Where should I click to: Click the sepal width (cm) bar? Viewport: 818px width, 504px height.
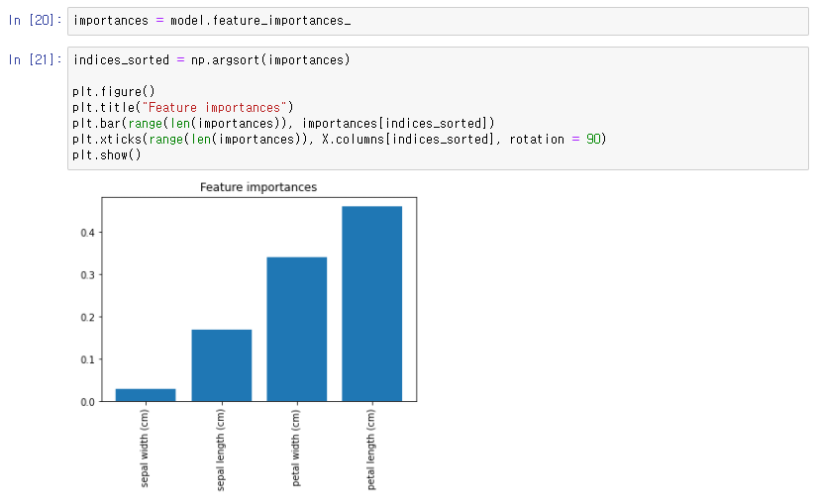146,395
